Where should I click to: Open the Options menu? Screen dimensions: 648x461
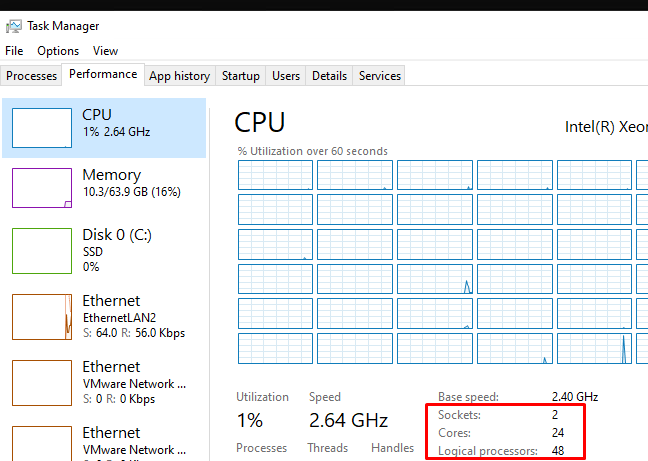(x=58, y=51)
